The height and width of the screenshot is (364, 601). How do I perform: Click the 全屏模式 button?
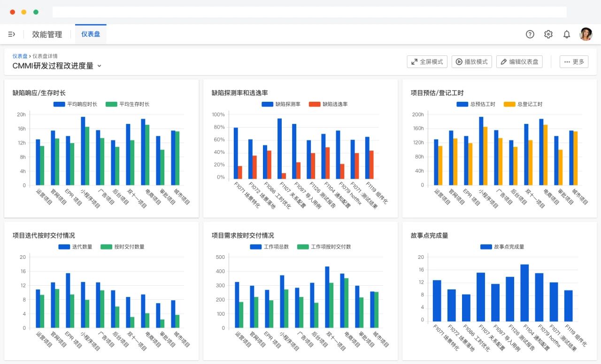pyautogui.click(x=427, y=61)
